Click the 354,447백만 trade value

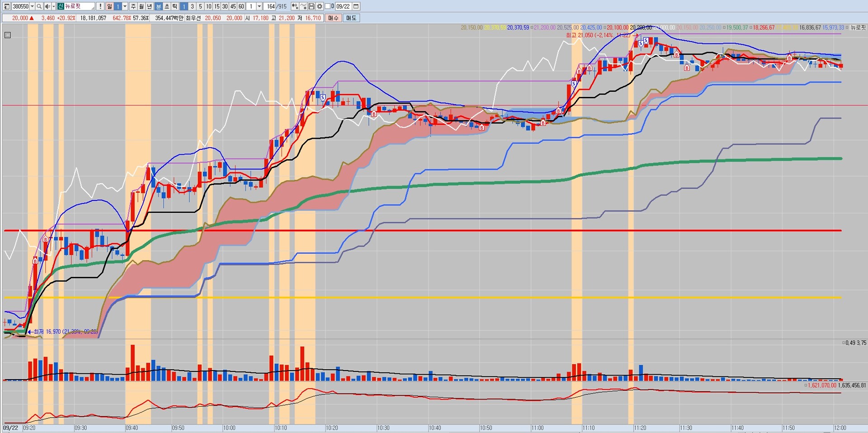(169, 18)
